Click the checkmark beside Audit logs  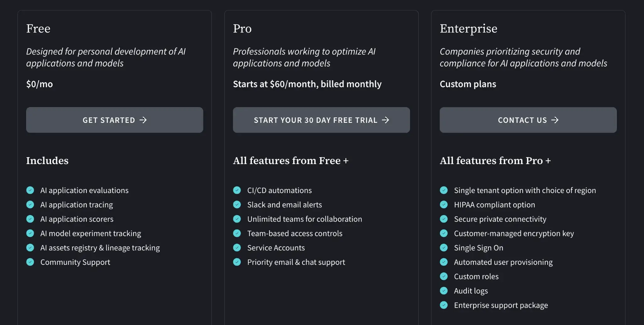pos(444,291)
